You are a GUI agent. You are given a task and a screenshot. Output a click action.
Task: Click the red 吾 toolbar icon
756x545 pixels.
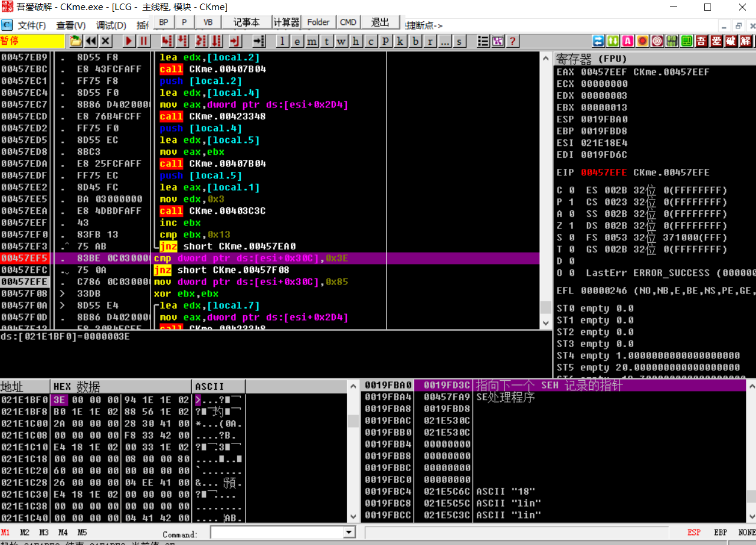pyautogui.click(x=702, y=41)
